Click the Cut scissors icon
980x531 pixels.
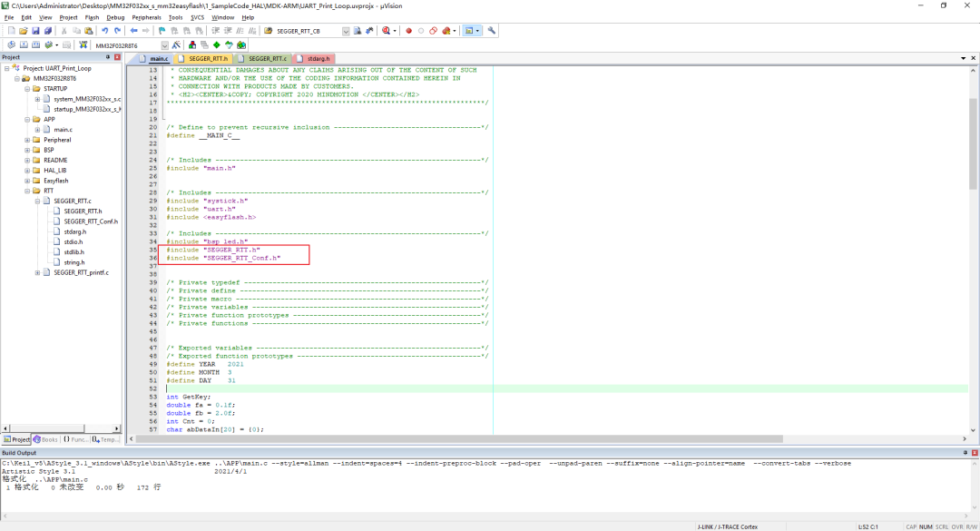(64, 31)
